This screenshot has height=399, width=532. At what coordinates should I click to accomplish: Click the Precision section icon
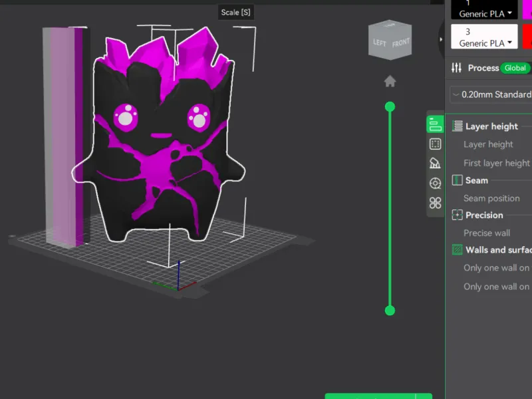pyautogui.click(x=458, y=215)
